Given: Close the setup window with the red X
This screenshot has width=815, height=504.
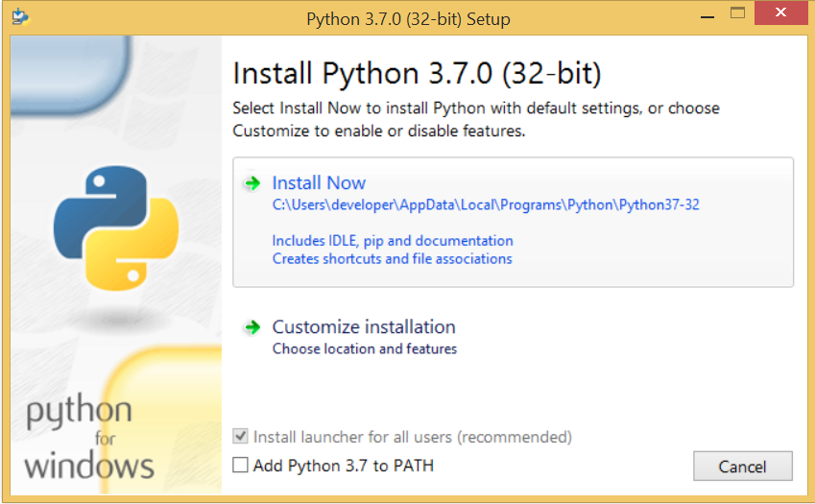Looking at the screenshot, I should [x=781, y=14].
